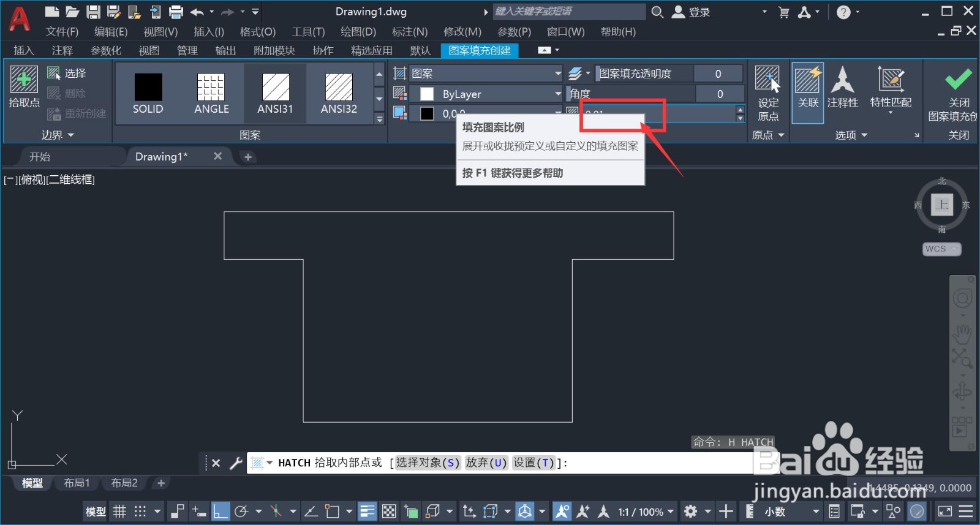Switch to the 布局1 layout tab

(x=77, y=483)
